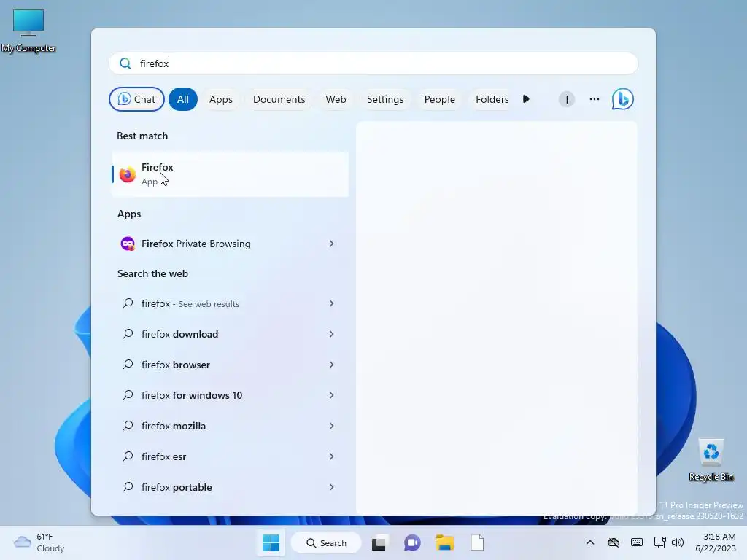Select 'firefox portable' web suggestion
Viewport: 747px width, 560px height.
230,487
